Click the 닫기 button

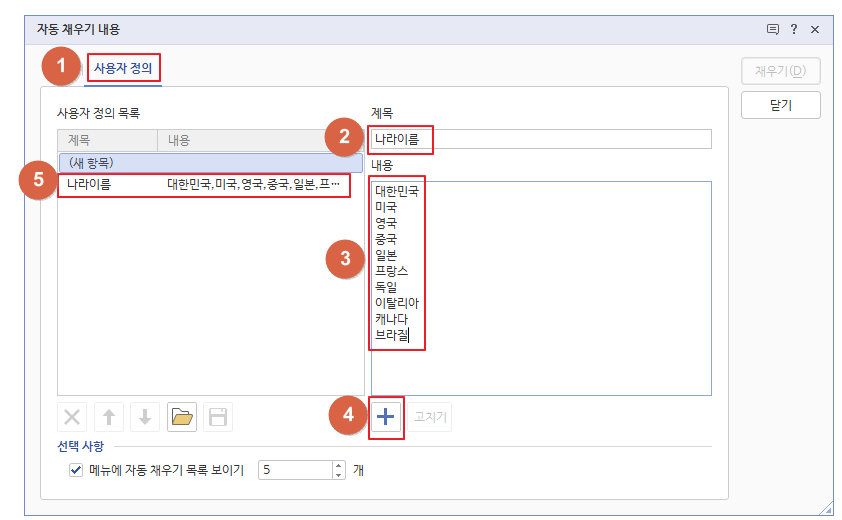781,105
